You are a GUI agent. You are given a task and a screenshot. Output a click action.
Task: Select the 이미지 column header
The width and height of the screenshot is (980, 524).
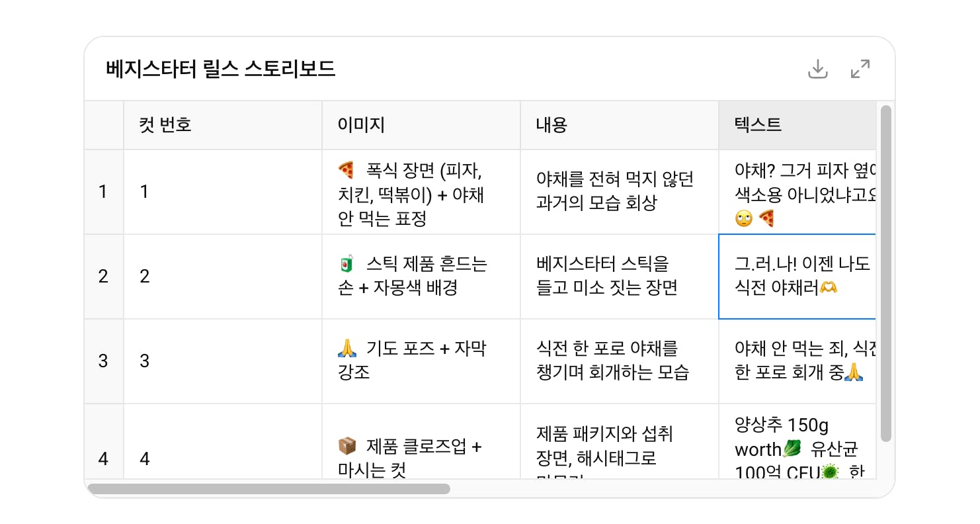pyautogui.click(x=421, y=125)
